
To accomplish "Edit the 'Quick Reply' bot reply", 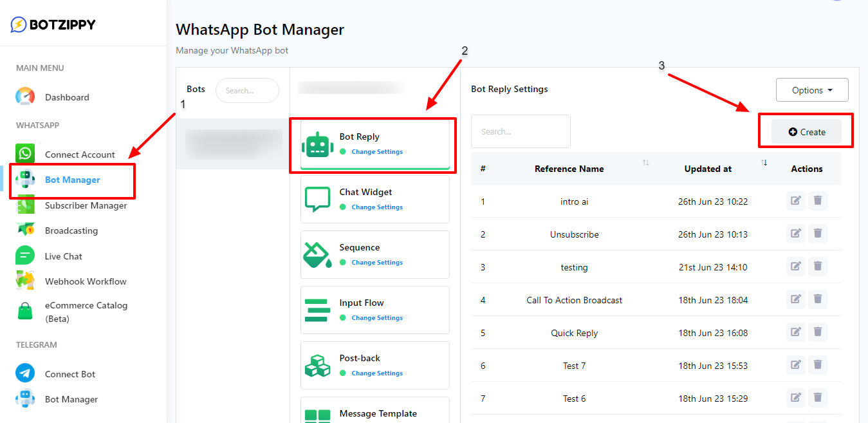I will coord(796,332).
